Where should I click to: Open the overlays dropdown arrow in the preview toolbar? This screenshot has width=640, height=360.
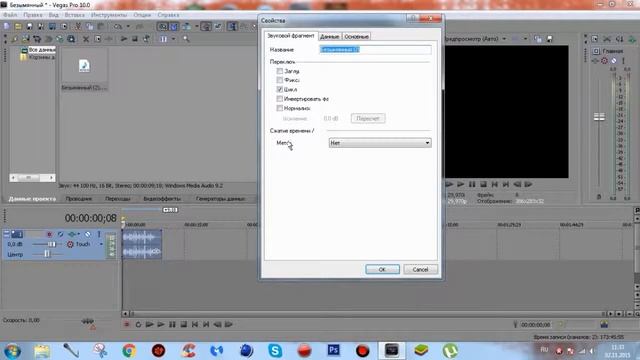pos(525,39)
